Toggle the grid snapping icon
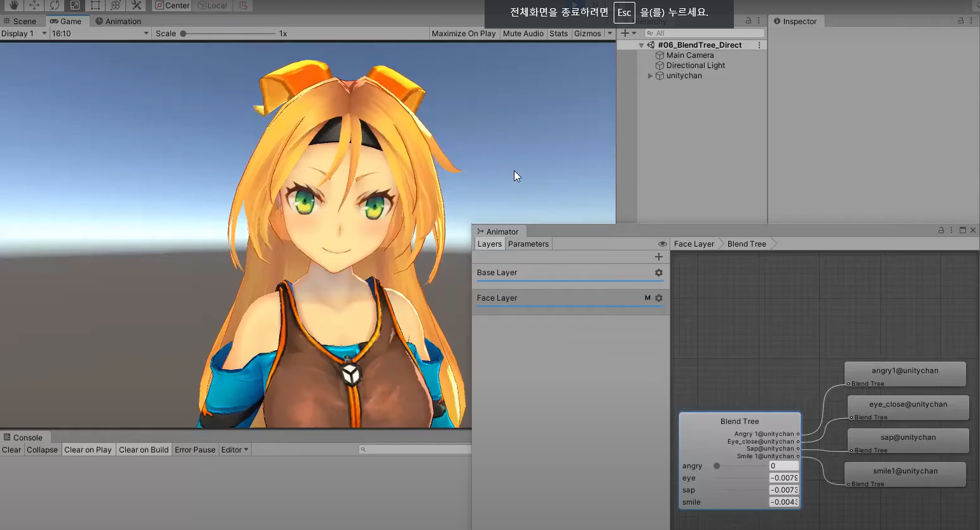The height and width of the screenshot is (530, 980). [243, 5]
